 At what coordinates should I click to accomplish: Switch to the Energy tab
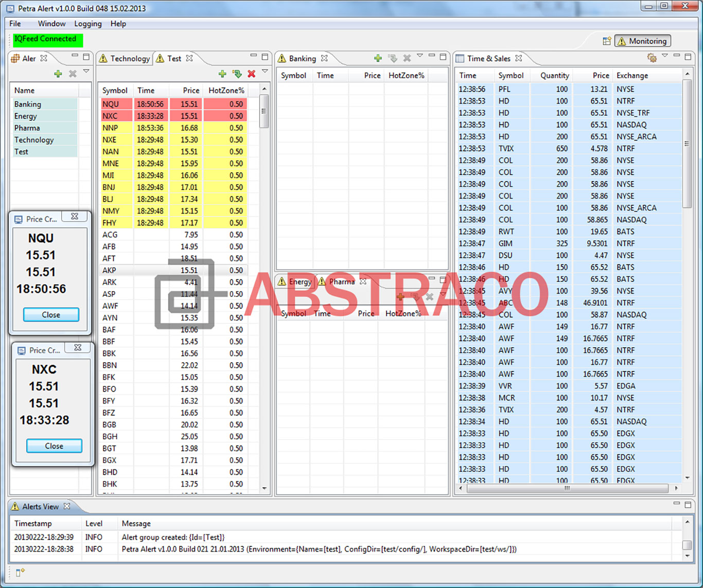(300, 281)
